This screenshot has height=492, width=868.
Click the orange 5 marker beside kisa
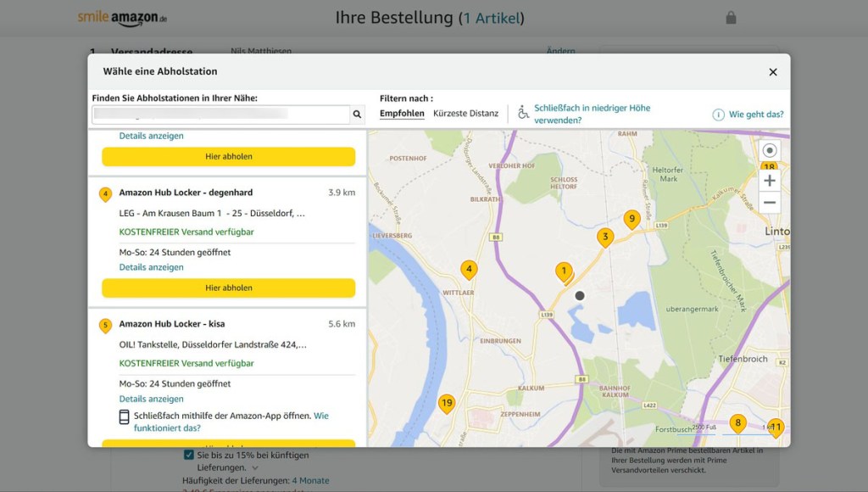click(x=105, y=326)
